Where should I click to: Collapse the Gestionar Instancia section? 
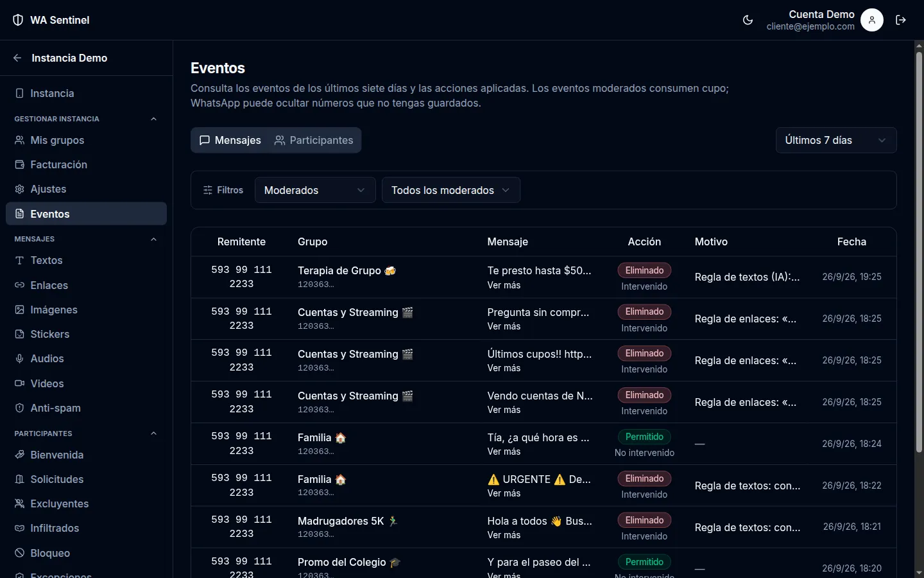pos(153,119)
